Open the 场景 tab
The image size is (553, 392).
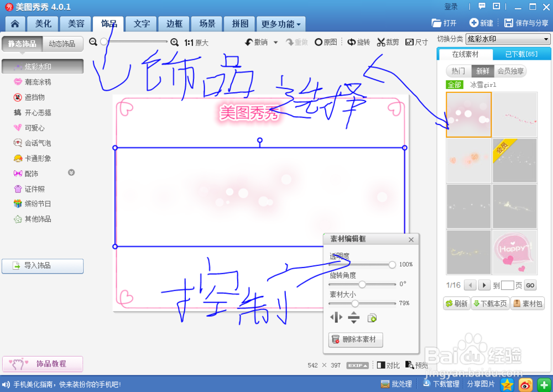[207, 24]
